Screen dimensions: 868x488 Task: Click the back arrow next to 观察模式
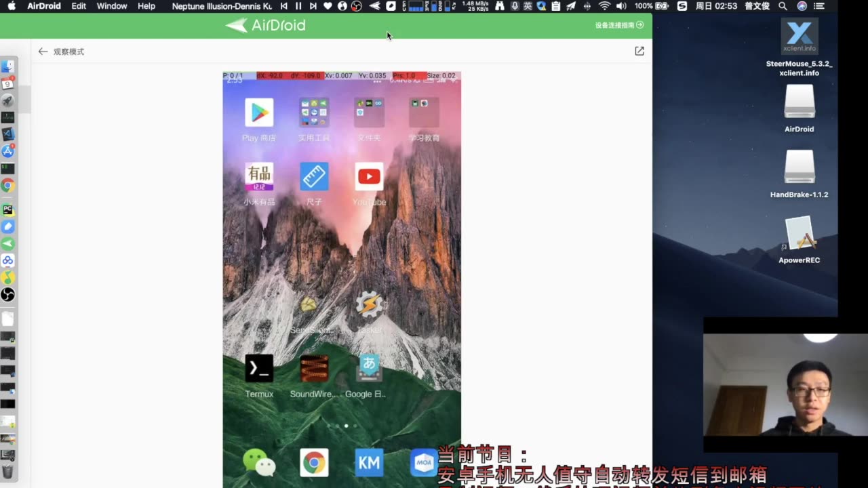(43, 52)
